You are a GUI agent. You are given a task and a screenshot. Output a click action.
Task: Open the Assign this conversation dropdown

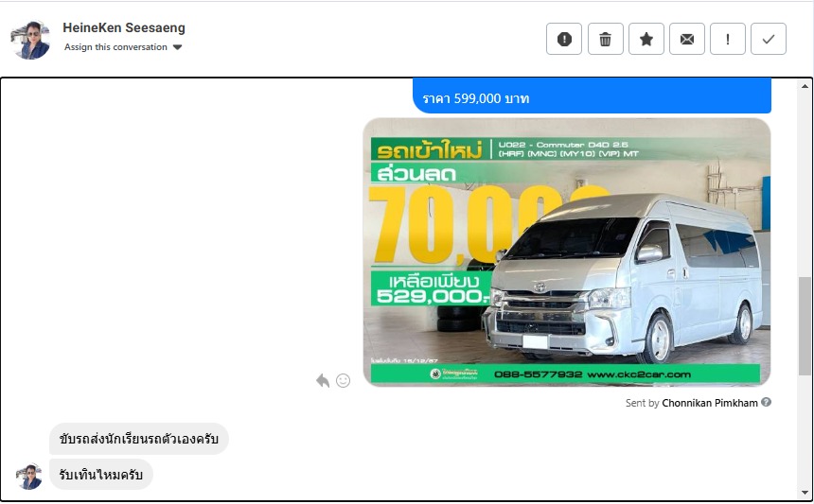(x=123, y=47)
